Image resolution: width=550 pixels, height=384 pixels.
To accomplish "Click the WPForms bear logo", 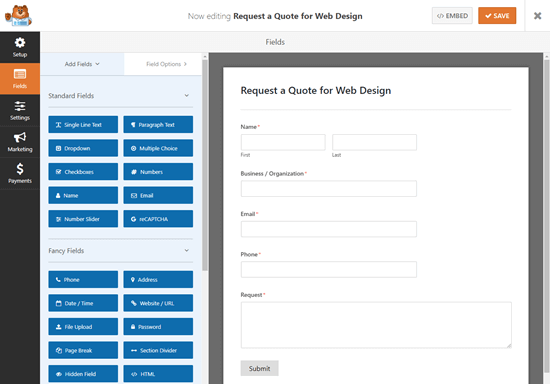I will 18,16.
